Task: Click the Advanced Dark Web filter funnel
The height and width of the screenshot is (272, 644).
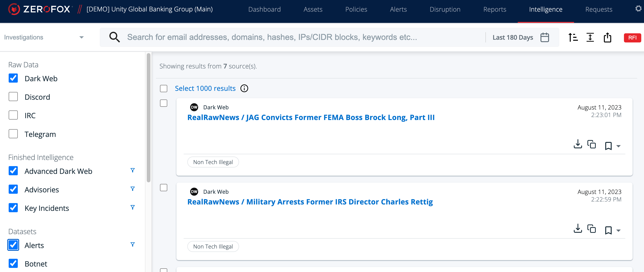Action: pos(132,170)
